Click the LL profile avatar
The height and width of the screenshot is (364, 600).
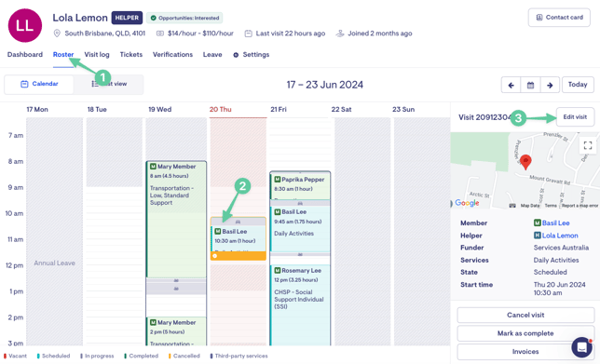[x=25, y=26]
